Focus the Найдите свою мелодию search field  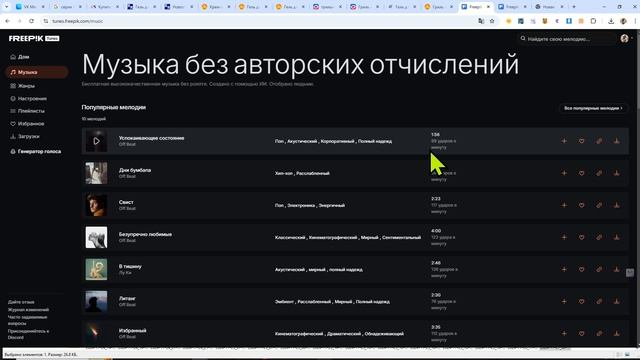click(566, 39)
